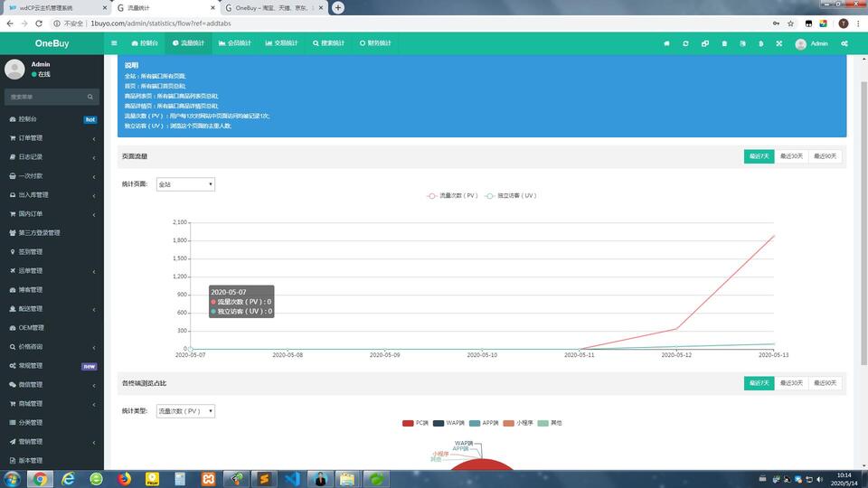868x488 pixels.
Task: Select 最近7天 for the terminal share chart
Action: 759,383
